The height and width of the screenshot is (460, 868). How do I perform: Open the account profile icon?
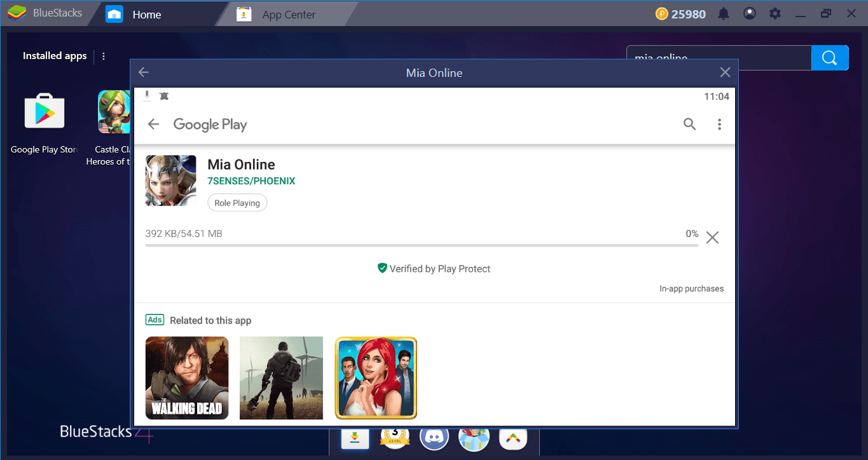[750, 13]
